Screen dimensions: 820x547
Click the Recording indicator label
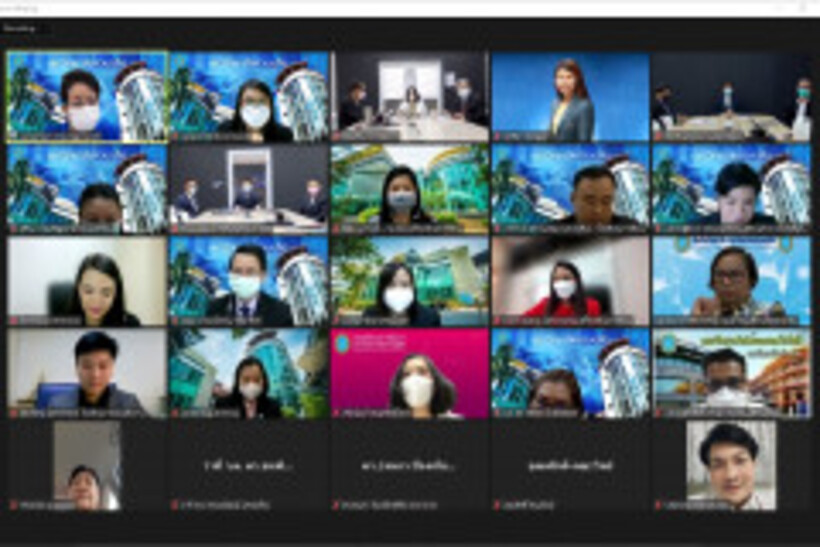point(20,29)
